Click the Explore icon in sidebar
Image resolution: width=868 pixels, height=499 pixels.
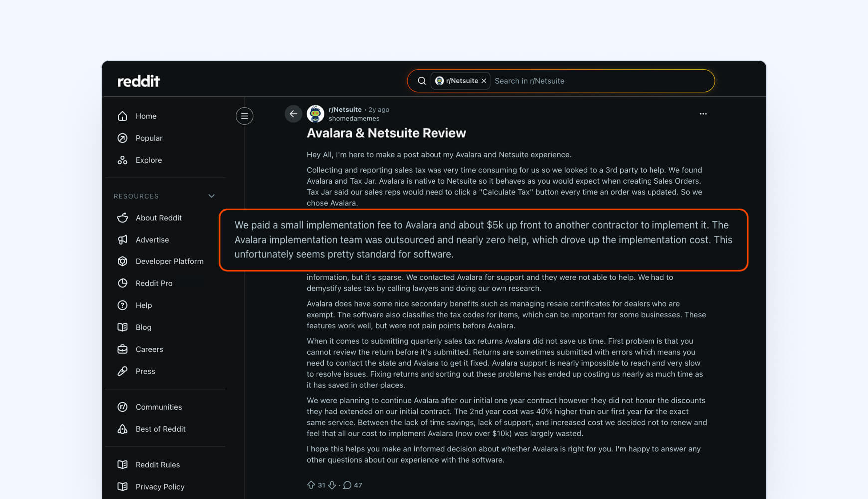(122, 160)
